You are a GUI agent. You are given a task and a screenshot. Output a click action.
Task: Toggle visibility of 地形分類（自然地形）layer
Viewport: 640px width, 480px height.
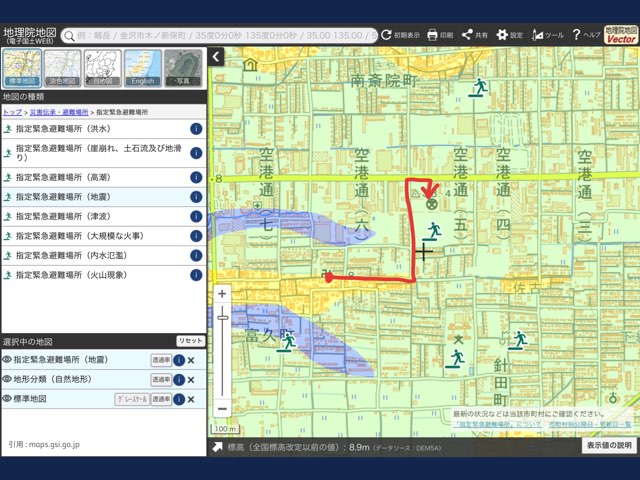click(7, 379)
